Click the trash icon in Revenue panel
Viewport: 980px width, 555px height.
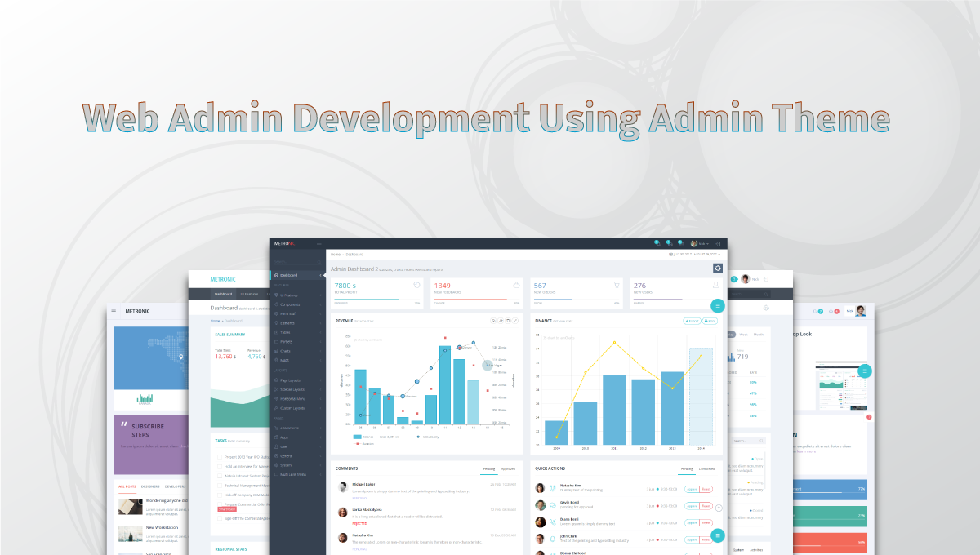point(508,321)
